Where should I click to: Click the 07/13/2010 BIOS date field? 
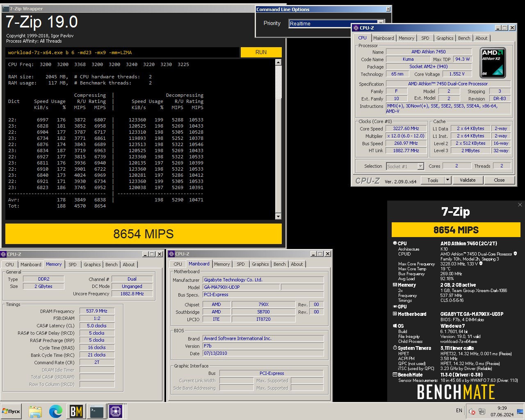[263, 353]
